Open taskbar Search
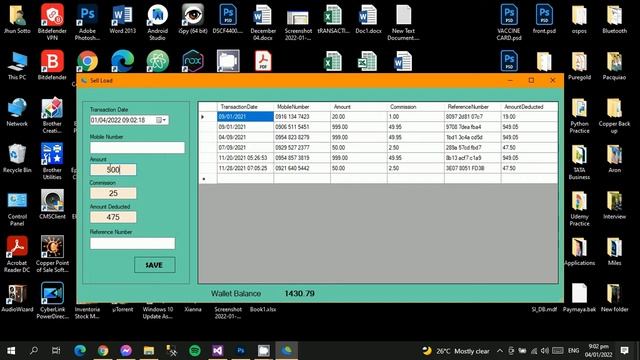 coord(34,350)
